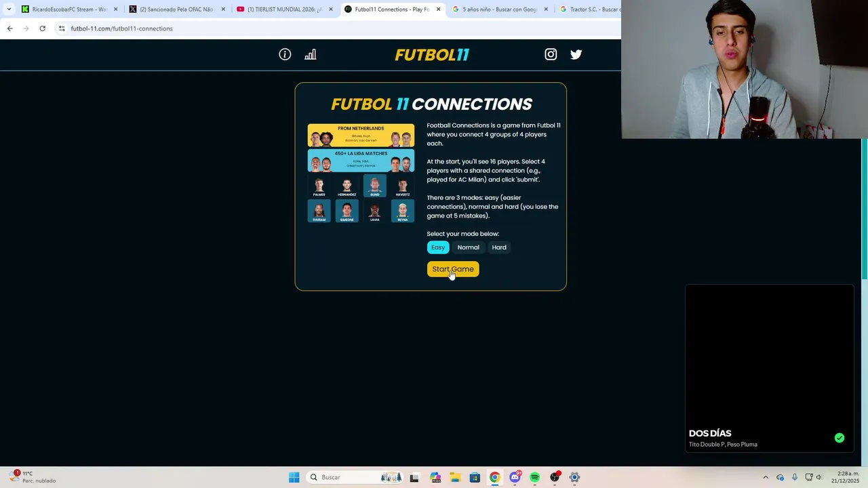Open Settings gear taskbar icon
This screenshot has width=868, height=488.
click(574, 477)
